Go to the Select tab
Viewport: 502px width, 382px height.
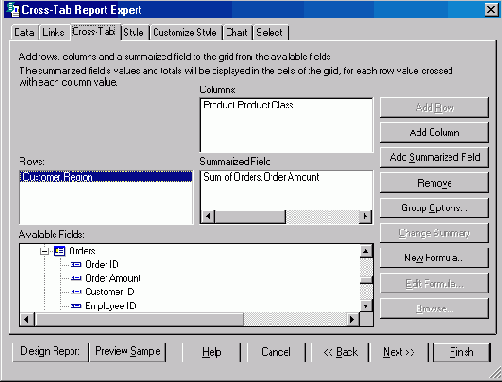[x=269, y=32]
